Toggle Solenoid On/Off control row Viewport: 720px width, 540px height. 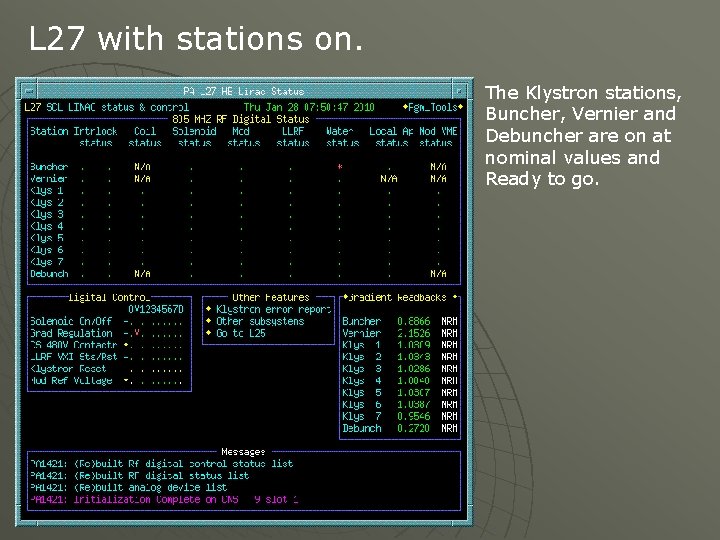tap(106, 321)
